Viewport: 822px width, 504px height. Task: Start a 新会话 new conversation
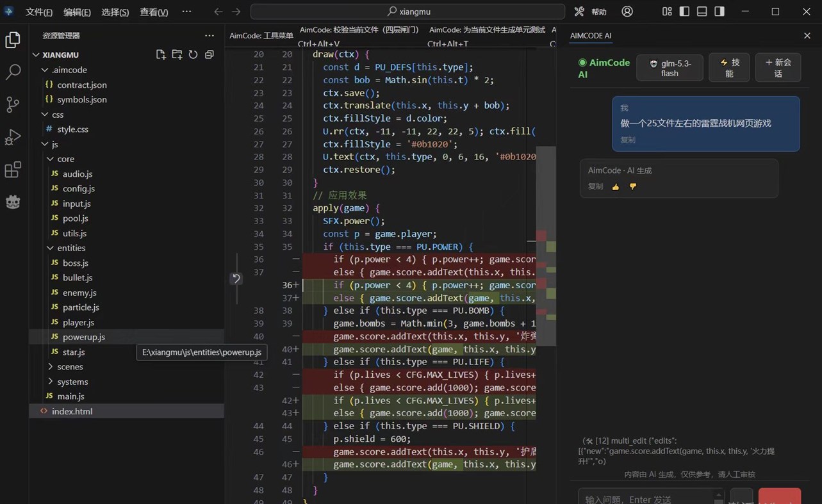pyautogui.click(x=778, y=67)
